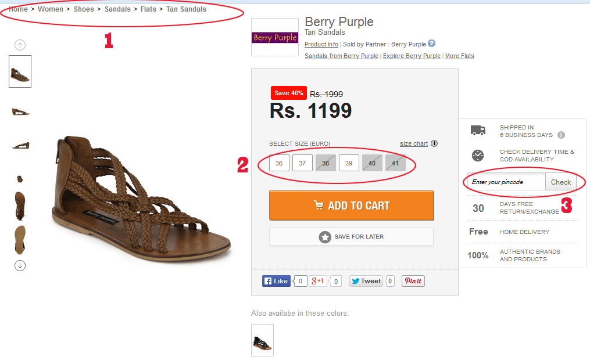Tweet this product
This screenshot has height=364, width=590.
tap(366, 281)
